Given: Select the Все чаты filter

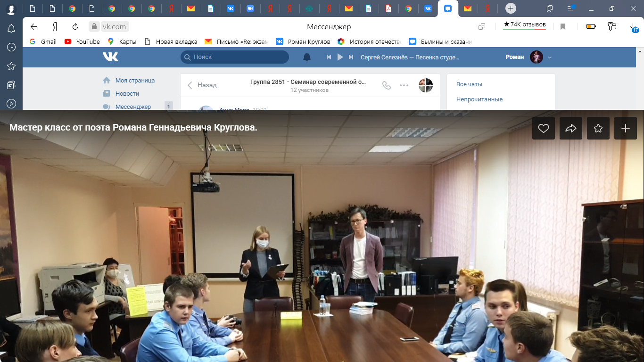Looking at the screenshot, I should [x=469, y=84].
